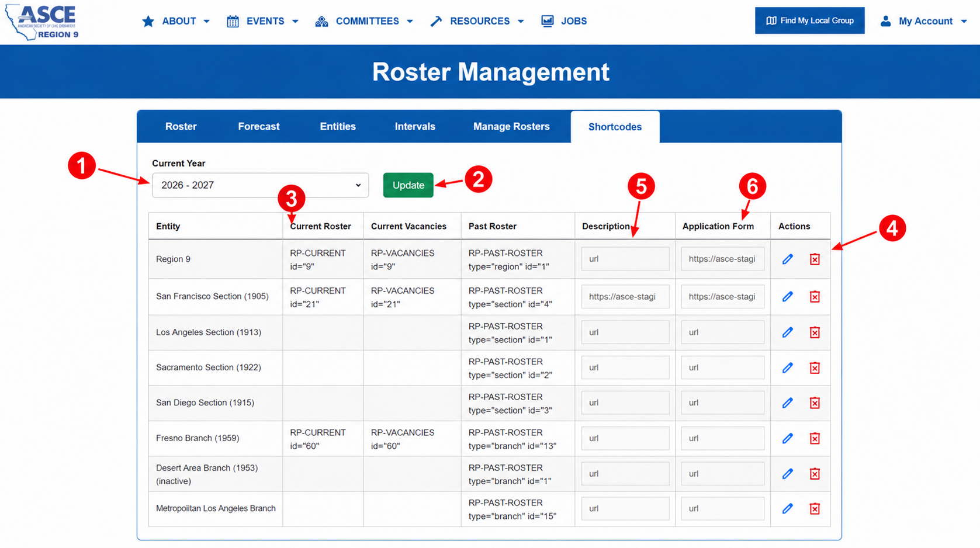Screen dimensions: 980x548
Task: Click Sacramento Section Application Form field
Action: click(722, 367)
